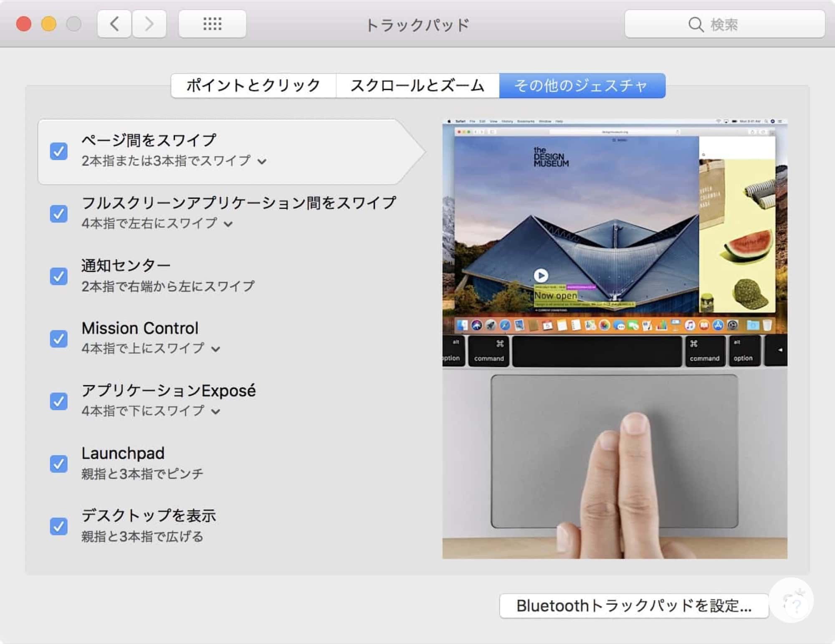
Task: Uncheck the ページ間をスワイプ checkbox
Action: point(59,151)
